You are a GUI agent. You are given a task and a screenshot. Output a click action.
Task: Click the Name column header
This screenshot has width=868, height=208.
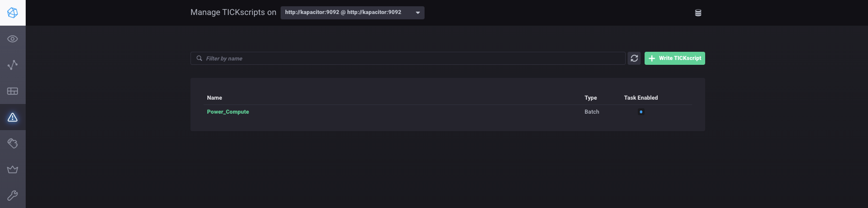click(214, 98)
